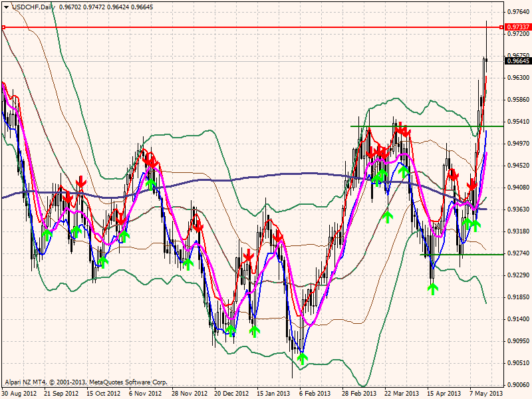
Task: Click the 15 Jan 2013 date label
Action: point(273,394)
